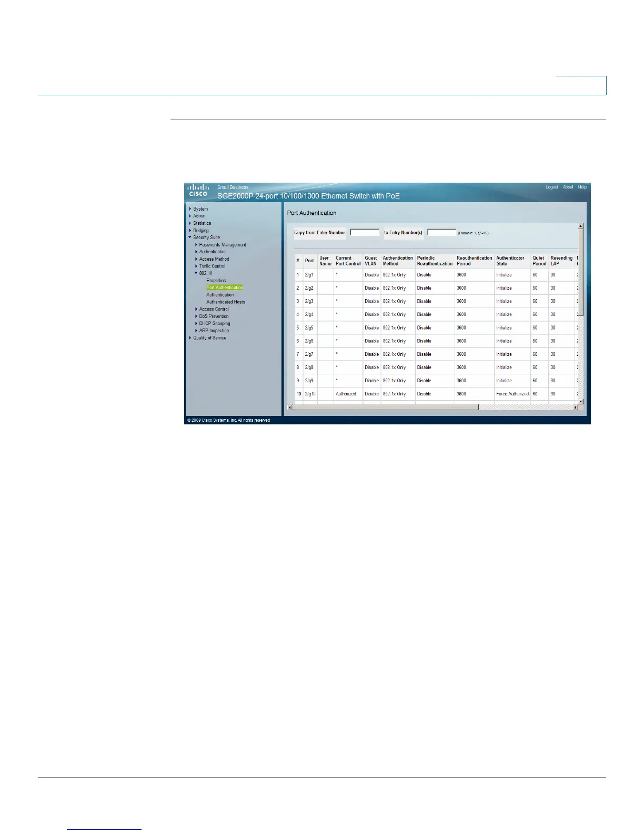Click the Periodic Reauthentication header

pos(435,261)
